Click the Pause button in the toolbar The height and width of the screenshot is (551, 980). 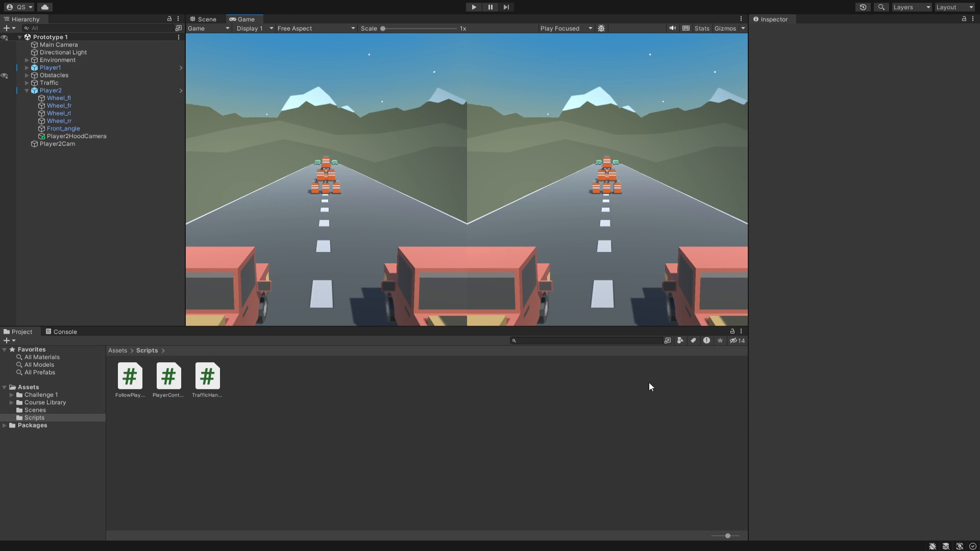[490, 7]
